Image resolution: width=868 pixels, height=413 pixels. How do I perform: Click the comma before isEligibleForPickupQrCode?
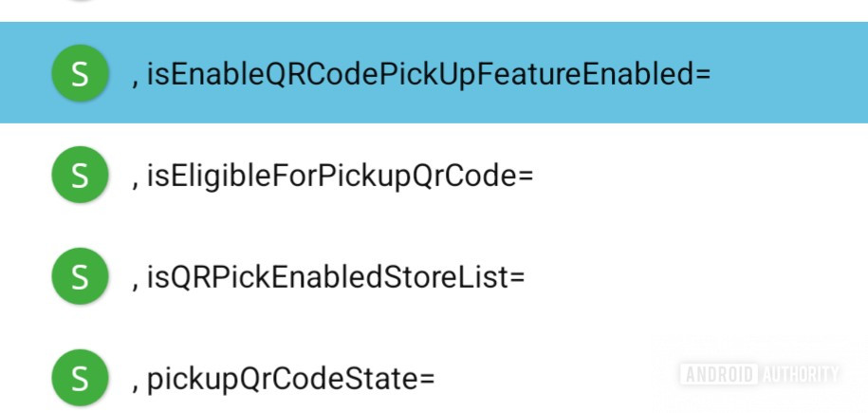click(135, 184)
